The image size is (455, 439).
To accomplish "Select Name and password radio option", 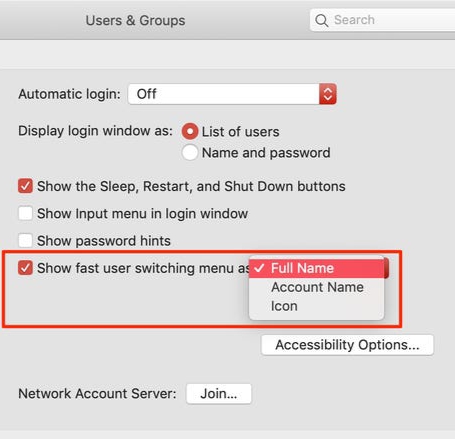I will [x=190, y=153].
